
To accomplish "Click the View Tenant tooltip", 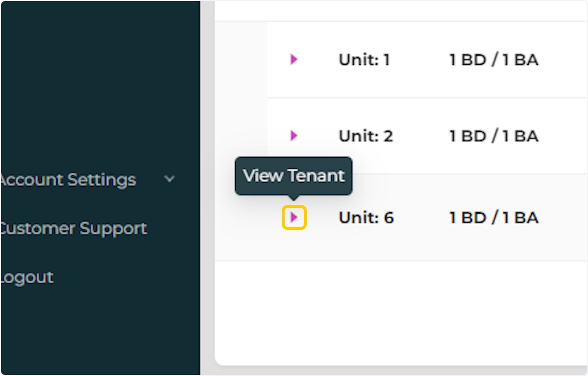I will (294, 175).
